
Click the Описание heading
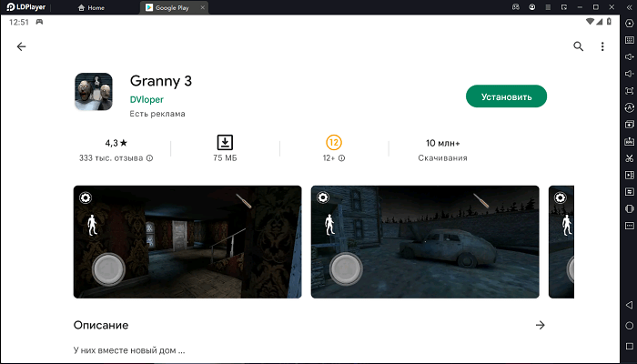(101, 325)
